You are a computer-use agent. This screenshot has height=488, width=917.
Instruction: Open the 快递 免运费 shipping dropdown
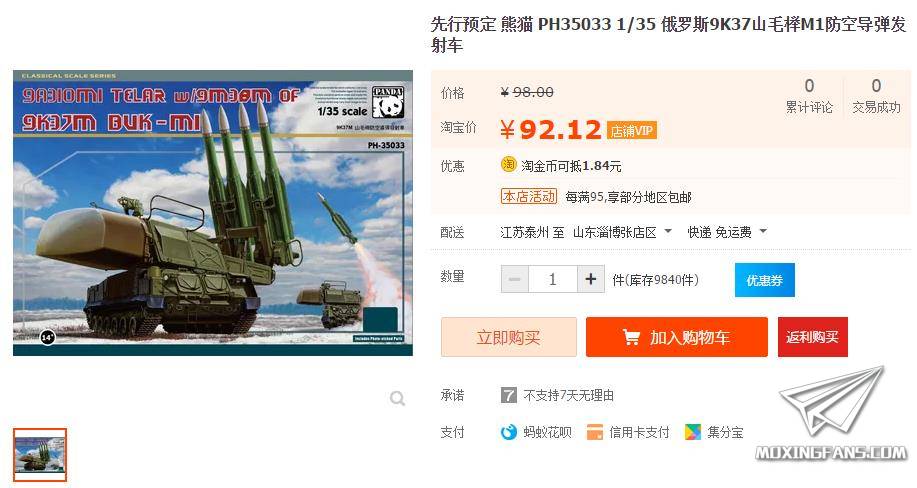[727, 232]
